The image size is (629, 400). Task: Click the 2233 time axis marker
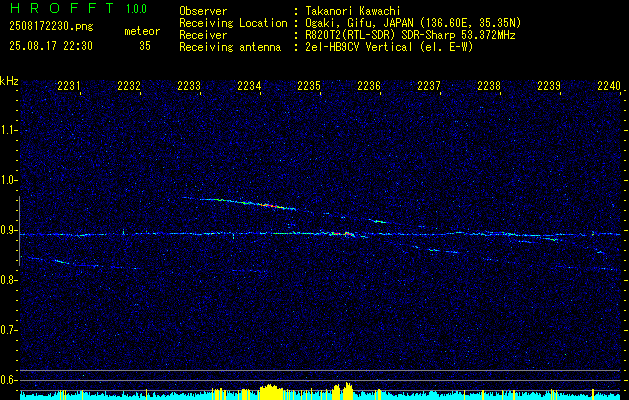[189, 85]
